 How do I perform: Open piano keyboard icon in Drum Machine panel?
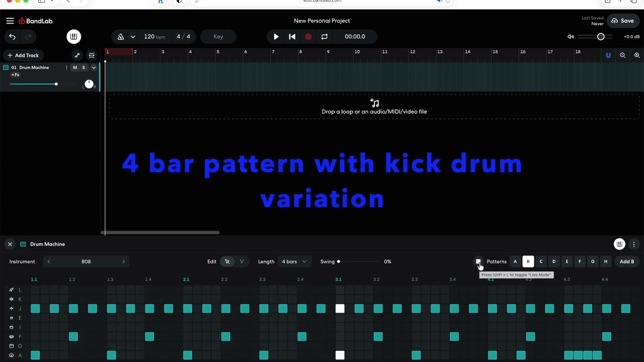tap(619, 244)
